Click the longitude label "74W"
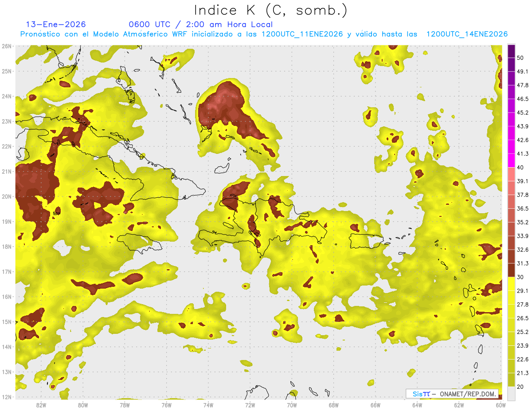This screenshot has width=532, height=411. point(208,405)
